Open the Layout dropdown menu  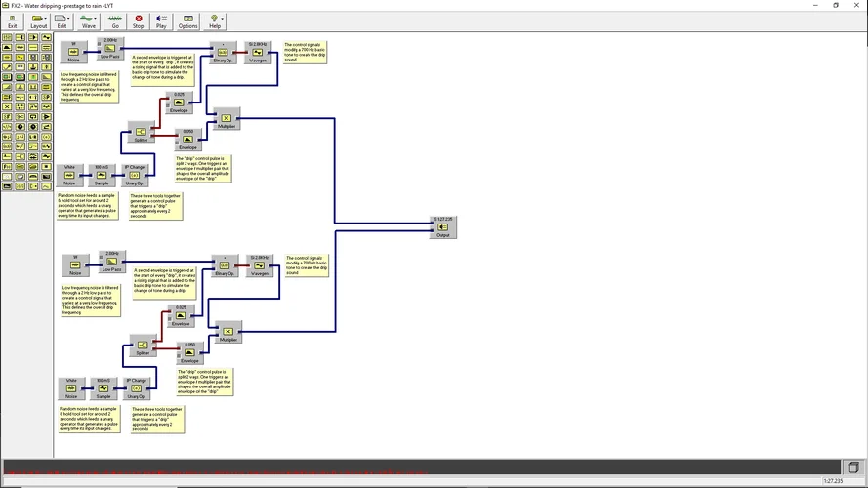click(38, 20)
